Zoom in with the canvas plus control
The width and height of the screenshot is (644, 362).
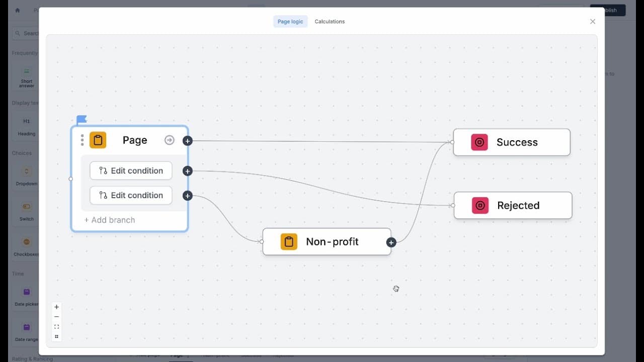coord(56,307)
